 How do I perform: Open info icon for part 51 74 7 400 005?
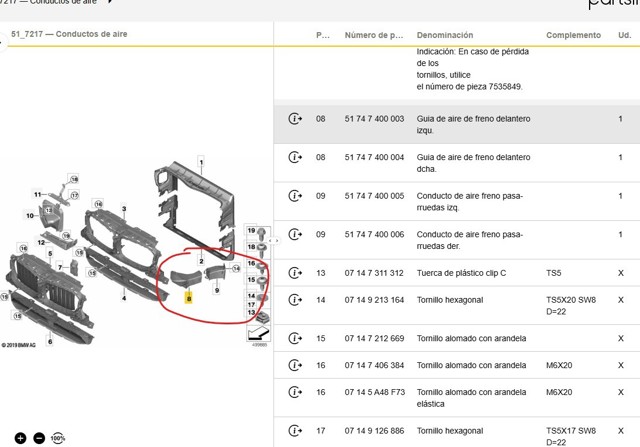[x=295, y=196]
